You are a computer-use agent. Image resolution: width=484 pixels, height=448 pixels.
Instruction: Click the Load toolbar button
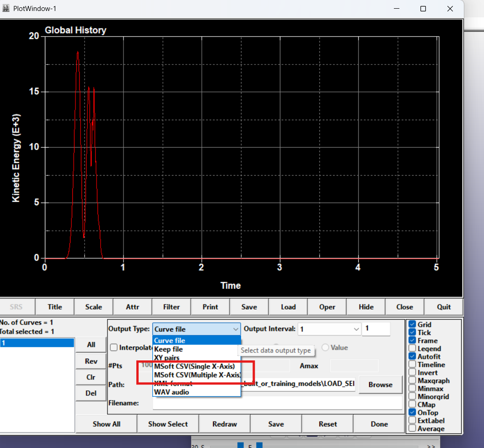point(288,307)
